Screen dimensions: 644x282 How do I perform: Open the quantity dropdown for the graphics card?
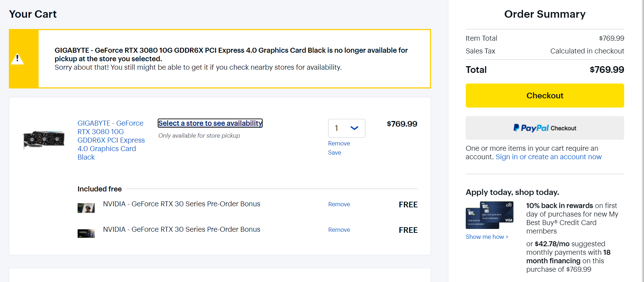[347, 128]
